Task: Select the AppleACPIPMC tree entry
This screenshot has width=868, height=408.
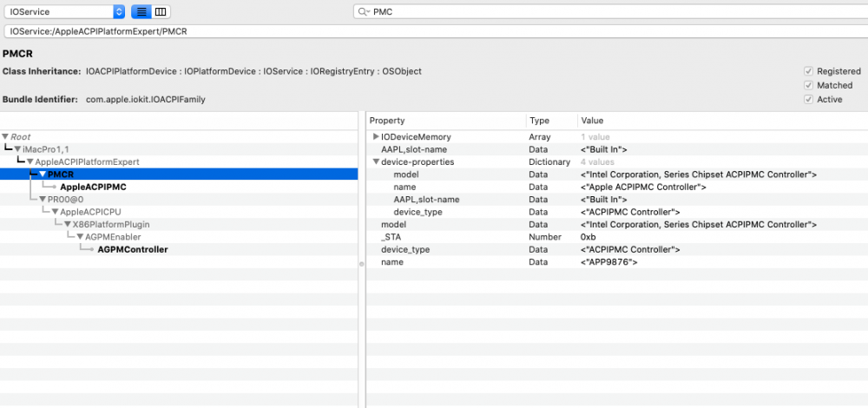Action: pyautogui.click(x=94, y=188)
